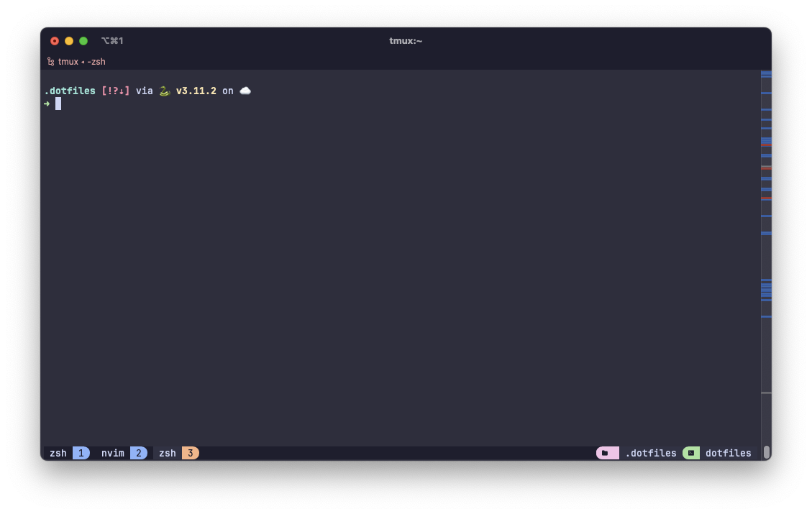Click the .dotfiles label on the status bar right
Screen dimensions: 812x514
pos(652,453)
